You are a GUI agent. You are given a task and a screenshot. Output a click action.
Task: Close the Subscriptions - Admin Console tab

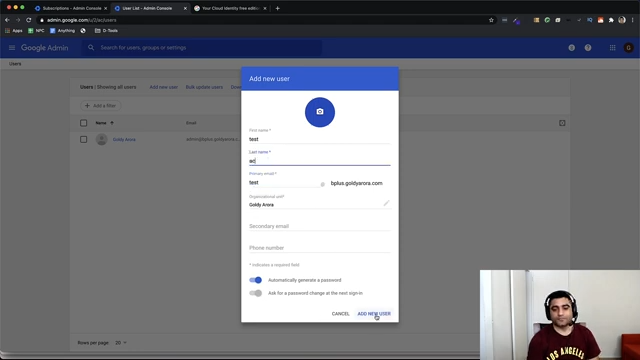pos(105,8)
